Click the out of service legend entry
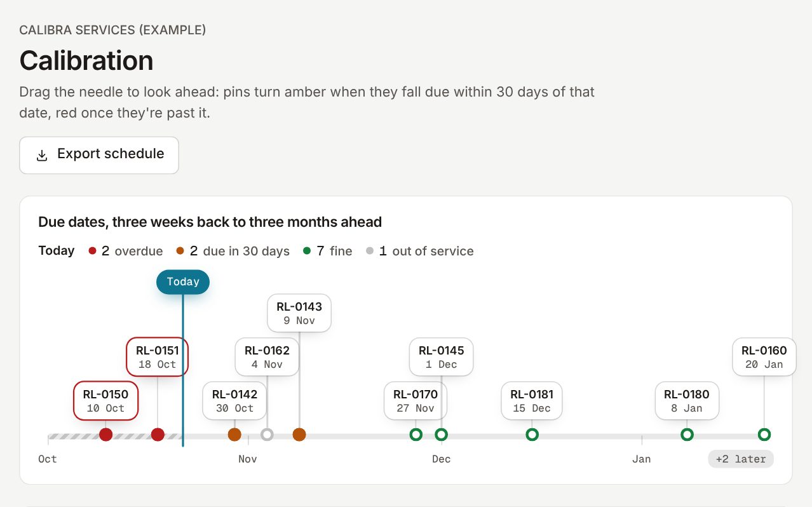The height and width of the screenshot is (507, 812). [x=420, y=251]
